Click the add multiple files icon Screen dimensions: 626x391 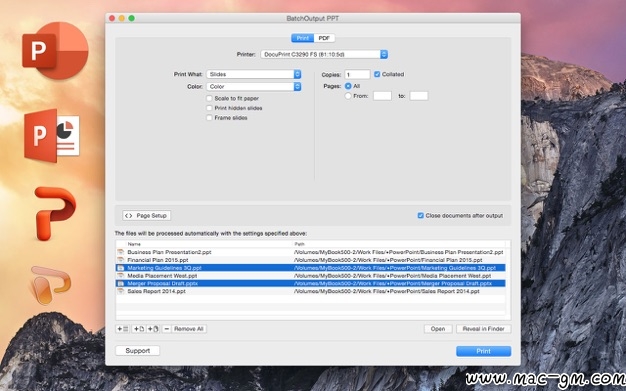point(153,329)
